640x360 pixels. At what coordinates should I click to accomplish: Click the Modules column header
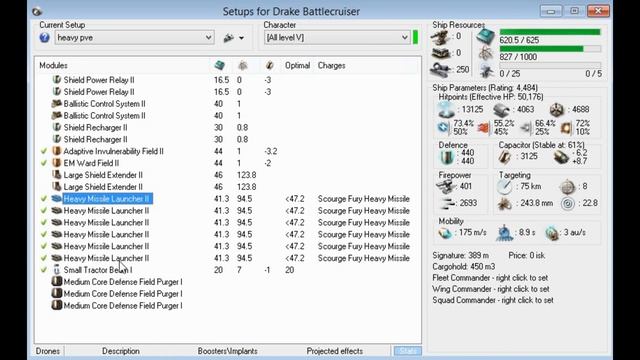[x=53, y=65]
